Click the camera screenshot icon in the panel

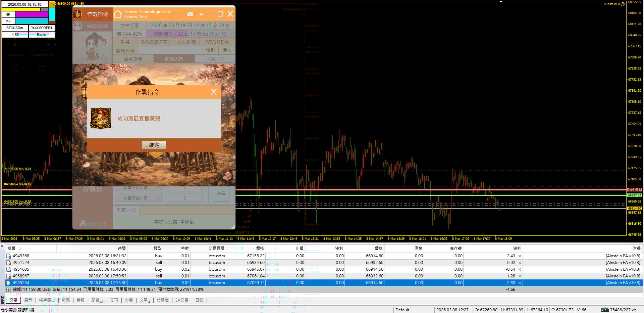tap(190, 14)
